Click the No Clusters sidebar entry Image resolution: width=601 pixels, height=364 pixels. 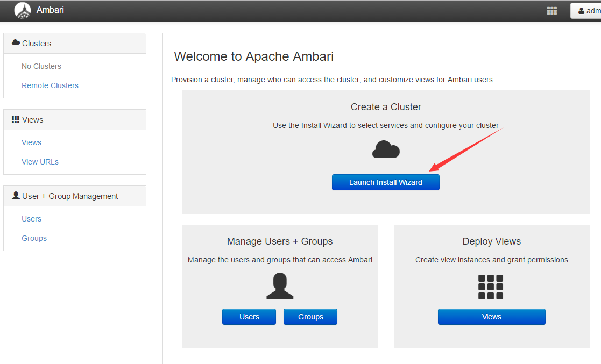(x=41, y=66)
